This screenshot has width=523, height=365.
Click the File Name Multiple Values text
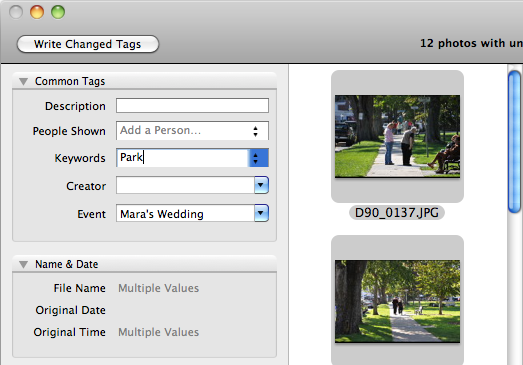(158, 288)
